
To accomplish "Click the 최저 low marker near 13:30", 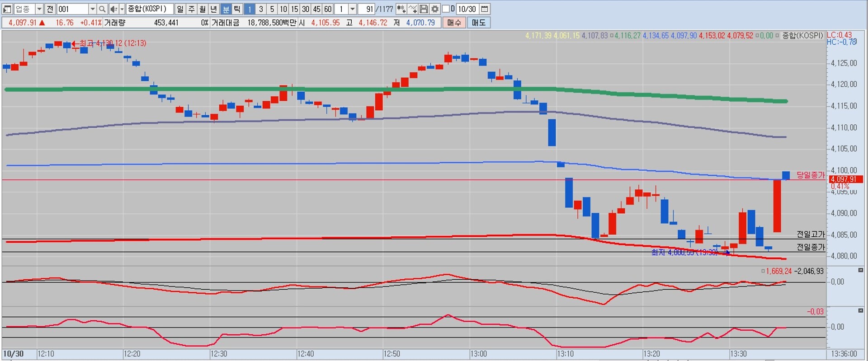I will tap(690, 252).
